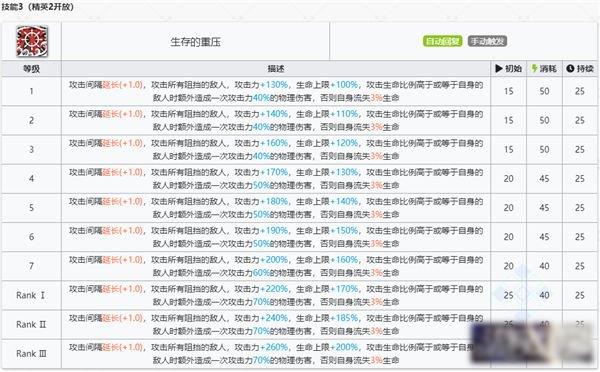Click the +140% attack value in level 2 description
This screenshot has height=372, width=600.
pyautogui.click(x=274, y=114)
